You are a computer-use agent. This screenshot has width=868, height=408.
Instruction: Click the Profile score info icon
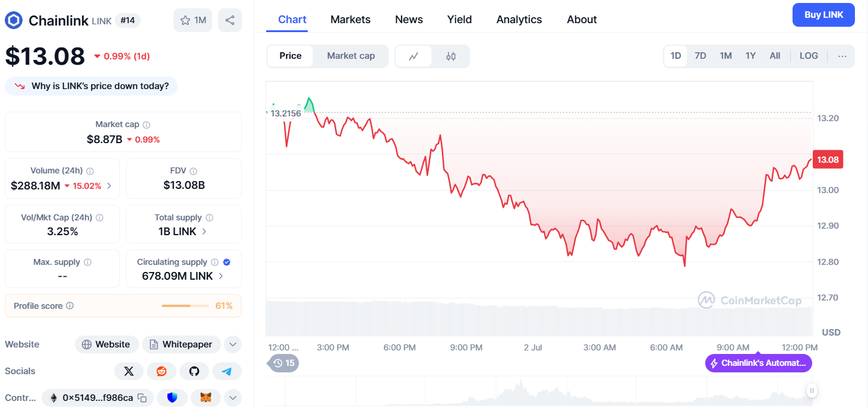pos(70,306)
